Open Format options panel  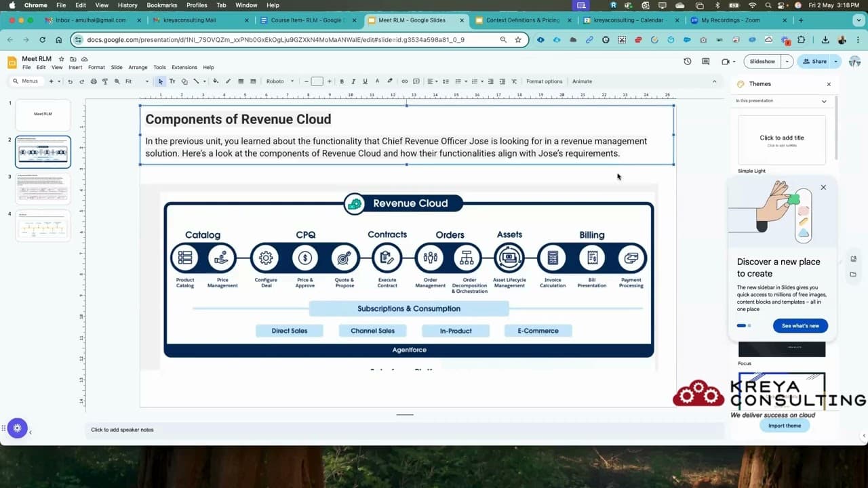pyautogui.click(x=544, y=81)
